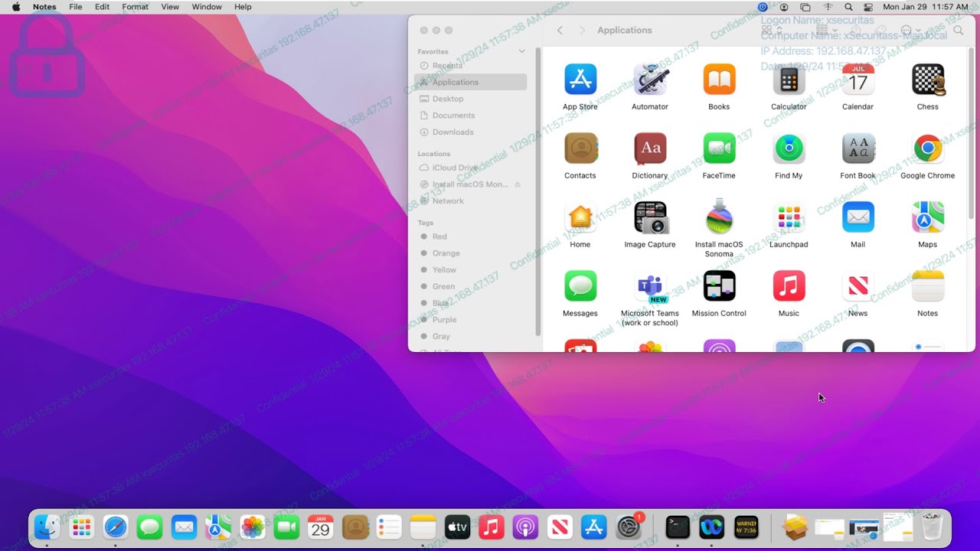The width and height of the screenshot is (980, 551).
Task: Click the Edit Tags button in Finder toolbar
Action: pos(881,31)
